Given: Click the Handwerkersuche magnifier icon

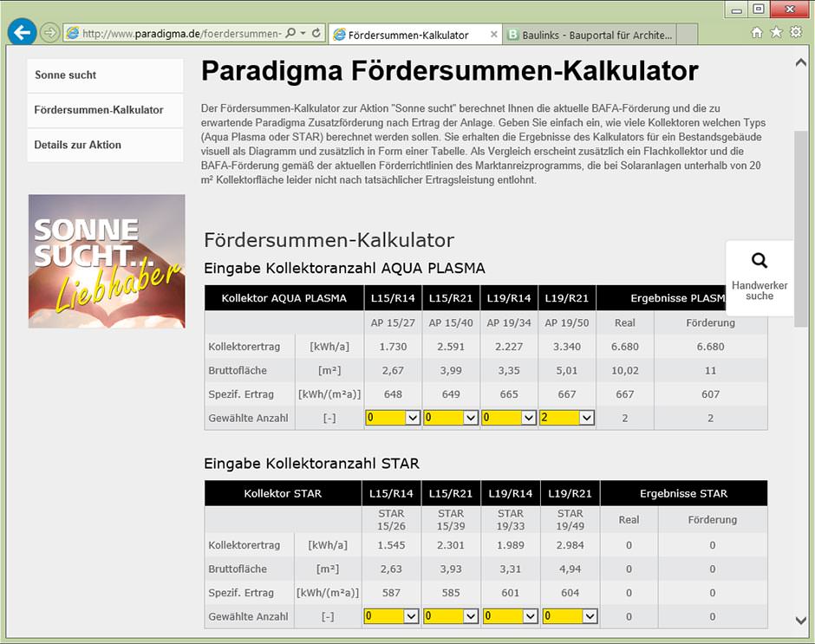Looking at the screenshot, I should 760,260.
